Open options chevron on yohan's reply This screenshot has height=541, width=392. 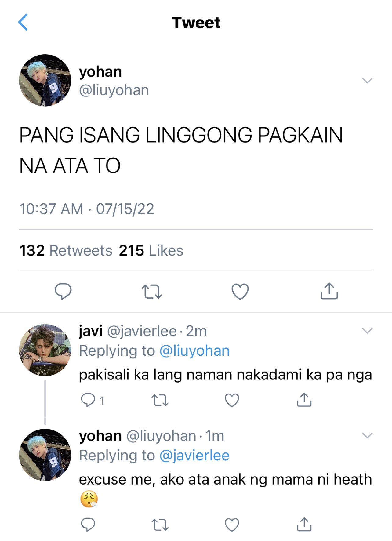tap(367, 435)
